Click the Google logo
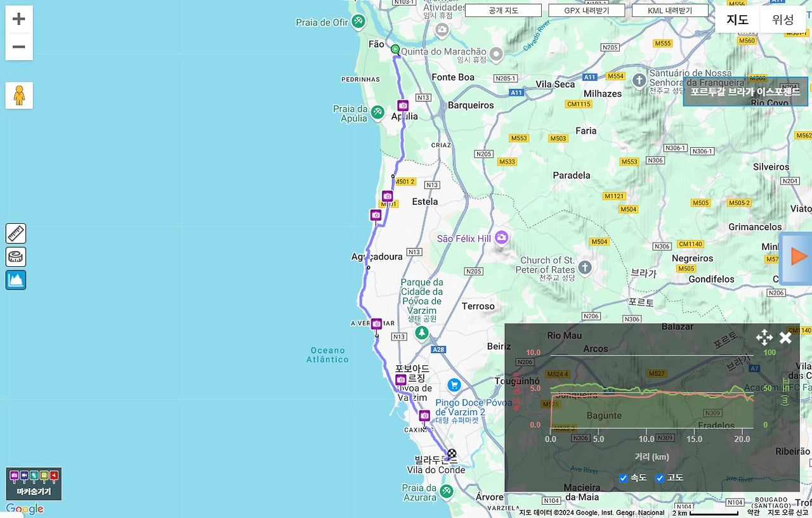 25,508
